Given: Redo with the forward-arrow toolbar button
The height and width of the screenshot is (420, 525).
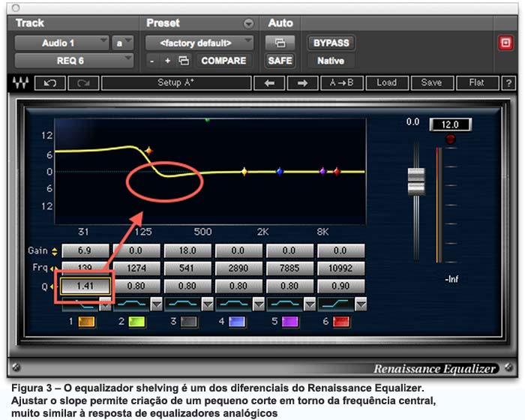Looking at the screenshot, I should [83, 82].
